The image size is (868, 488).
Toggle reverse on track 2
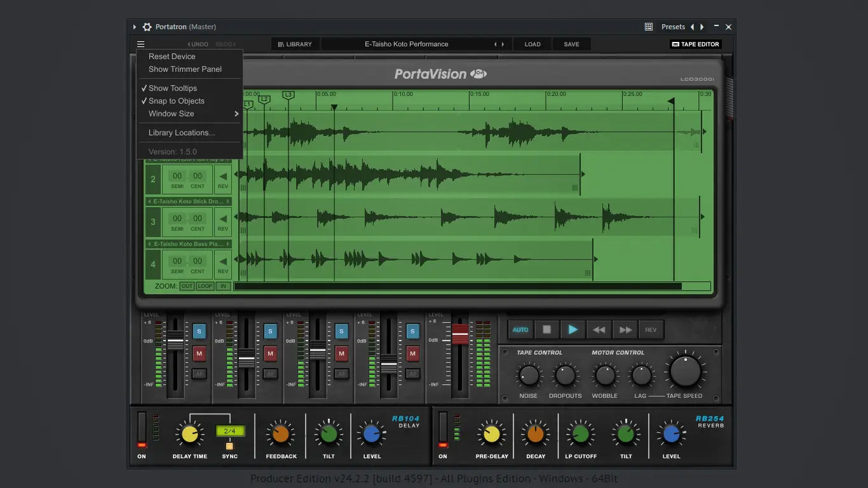pos(222,180)
